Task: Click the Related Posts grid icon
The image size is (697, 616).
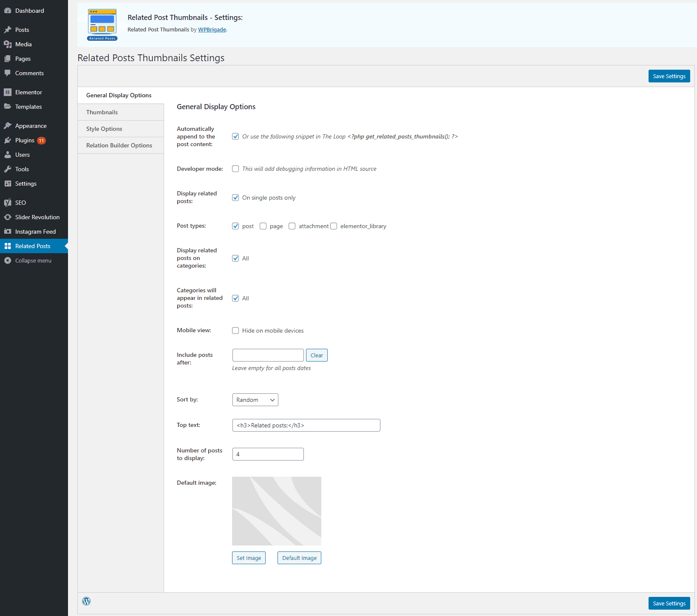Action: click(x=8, y=246)
